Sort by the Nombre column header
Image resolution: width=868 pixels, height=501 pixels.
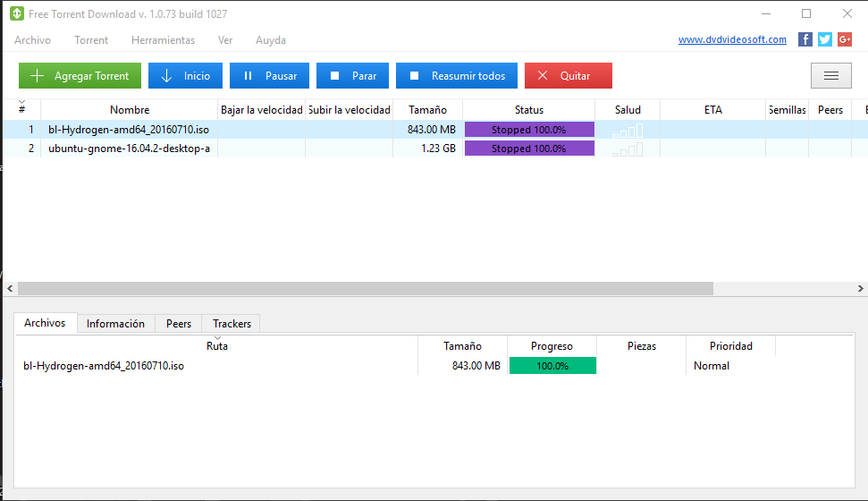(x=130, y=110)
